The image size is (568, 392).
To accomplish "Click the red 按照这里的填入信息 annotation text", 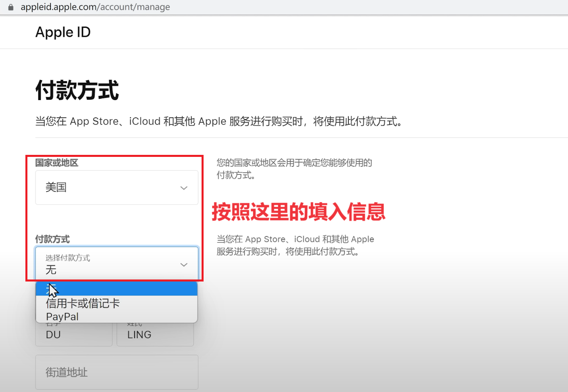I will [298, 212].
